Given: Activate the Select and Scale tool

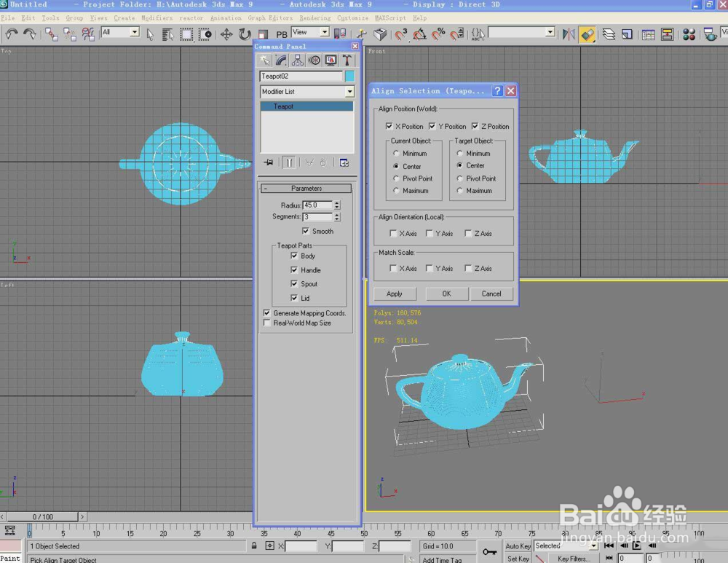Looking at the screenshot, I should 263,34.
